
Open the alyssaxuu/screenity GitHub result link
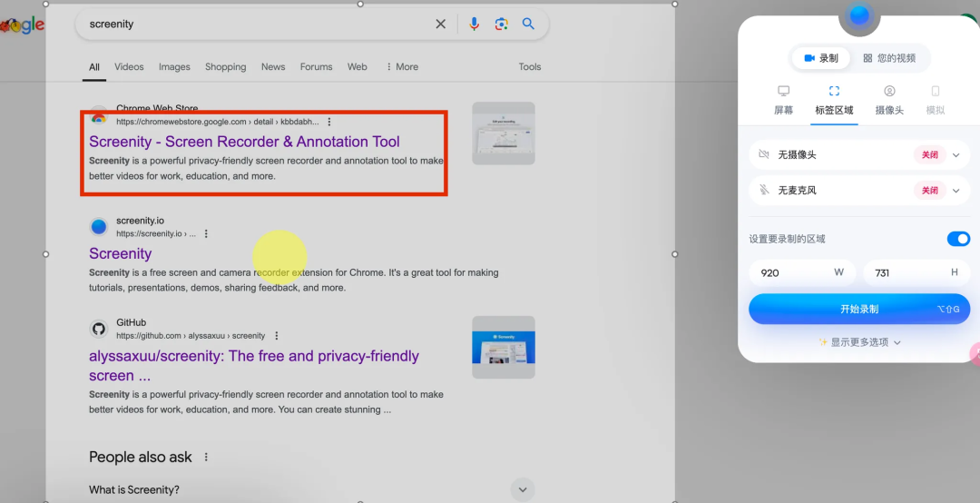[x=254, y=365]
